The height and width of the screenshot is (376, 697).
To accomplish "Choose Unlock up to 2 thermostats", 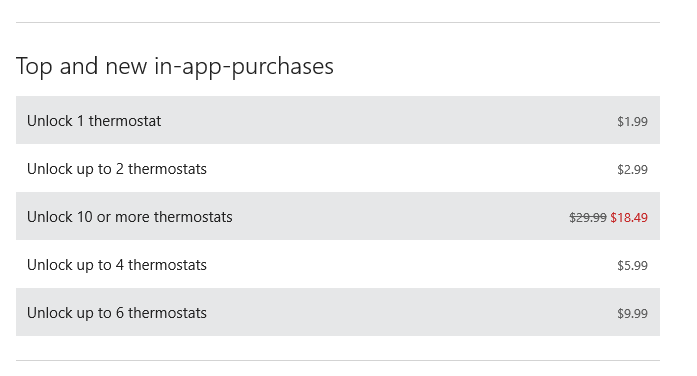I will (338, 168).
